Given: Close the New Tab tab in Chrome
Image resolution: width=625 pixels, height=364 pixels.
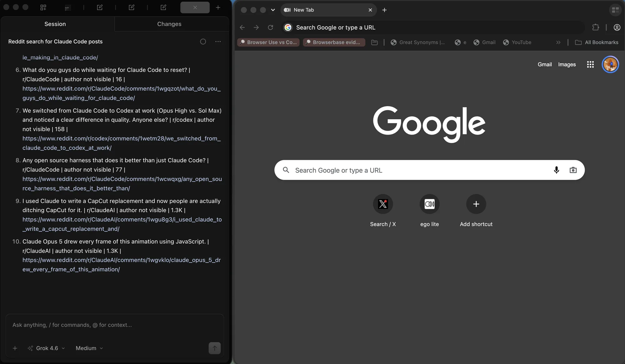Looking at the screenshot, I should click(370, 10).
